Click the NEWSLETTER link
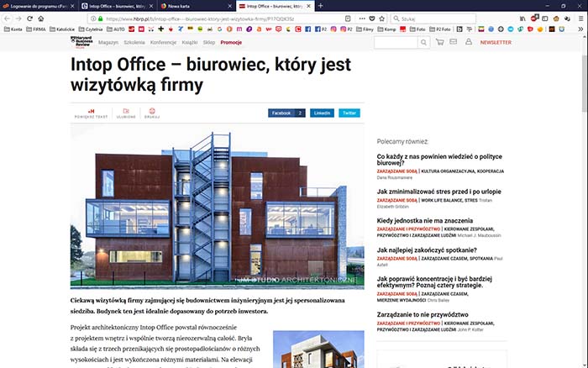 [x=496, y=42]
